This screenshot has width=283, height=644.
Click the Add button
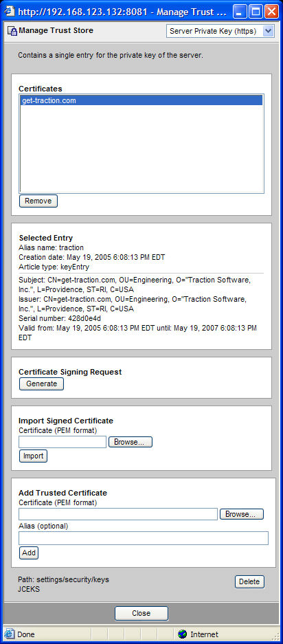[29, 553]
